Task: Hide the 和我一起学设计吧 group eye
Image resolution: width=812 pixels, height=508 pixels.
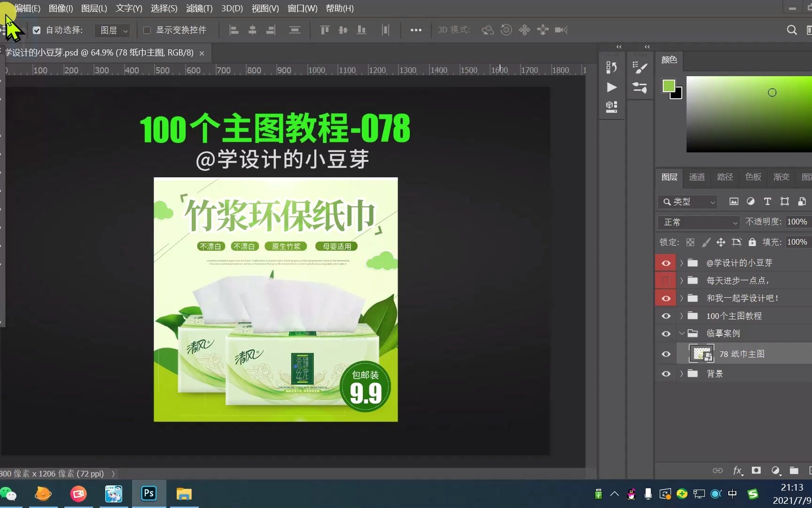Action: point(666,298)
